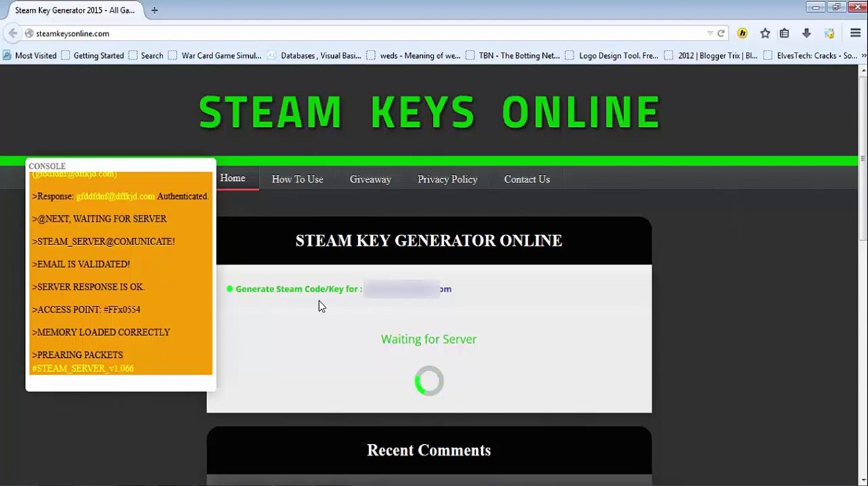Open the weds - Meaning of we... bookmark

414,55
